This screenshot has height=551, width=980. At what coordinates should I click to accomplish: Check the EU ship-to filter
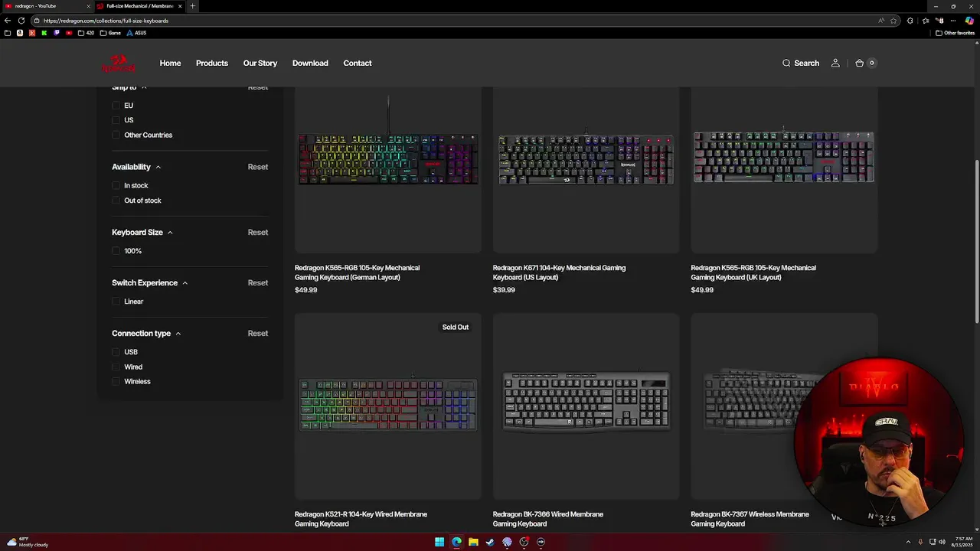(x=116, y=106)
